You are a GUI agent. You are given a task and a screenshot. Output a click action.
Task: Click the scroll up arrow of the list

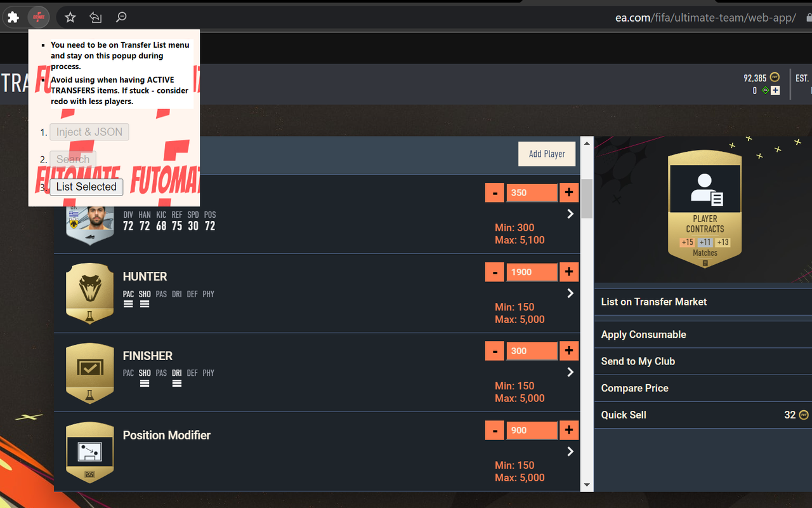[587, 143]
